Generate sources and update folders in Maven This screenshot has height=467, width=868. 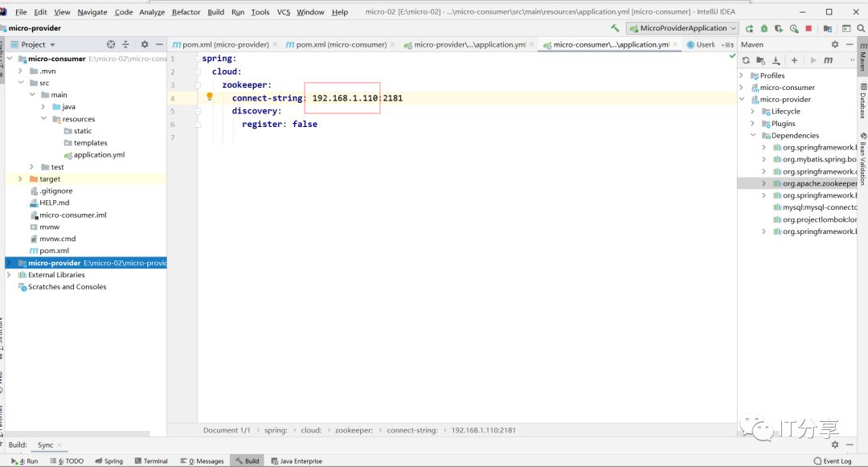pyautogui.click(x=760, y=60)
